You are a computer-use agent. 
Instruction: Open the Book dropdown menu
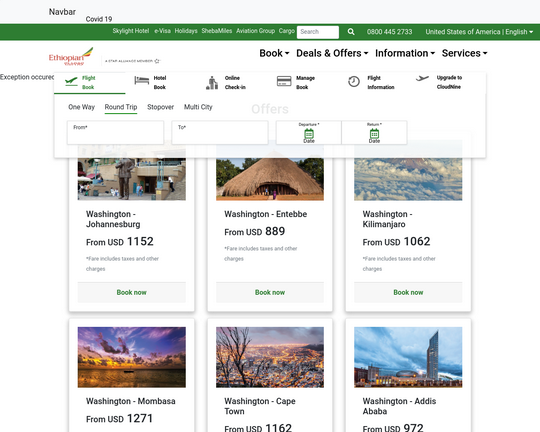click(x=274, y=53)
